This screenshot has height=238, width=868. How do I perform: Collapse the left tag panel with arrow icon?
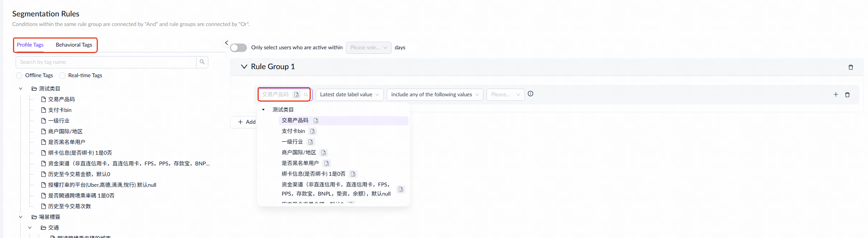[226, 43]
